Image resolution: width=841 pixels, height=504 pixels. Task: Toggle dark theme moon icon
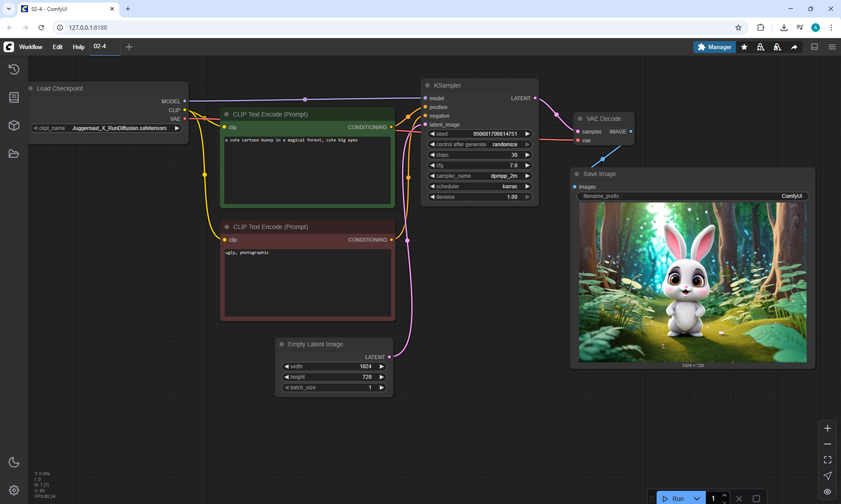pos(14,462)
